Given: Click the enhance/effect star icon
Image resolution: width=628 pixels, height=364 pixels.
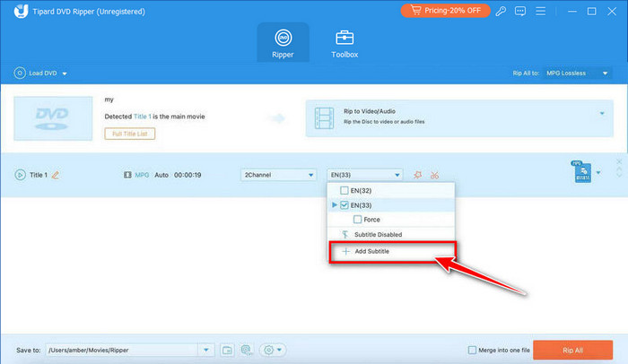Looking at the screenshot, I should (x=418, y=175).
